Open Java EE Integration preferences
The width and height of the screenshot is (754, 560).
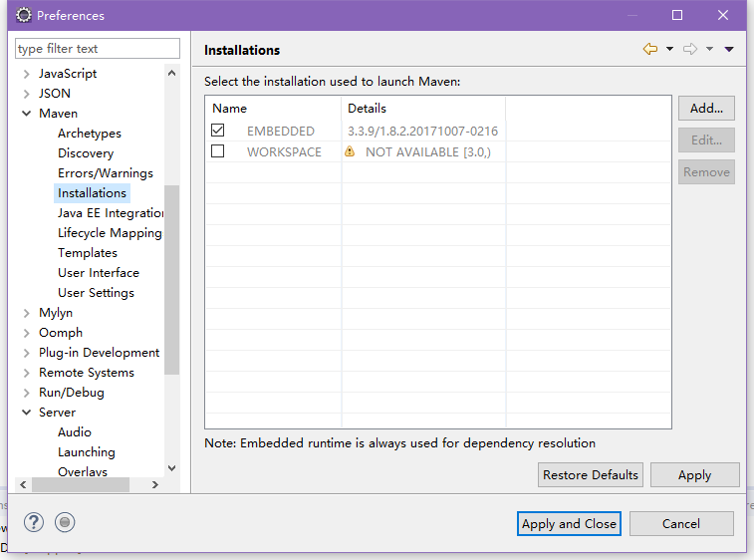click(111, 213)
